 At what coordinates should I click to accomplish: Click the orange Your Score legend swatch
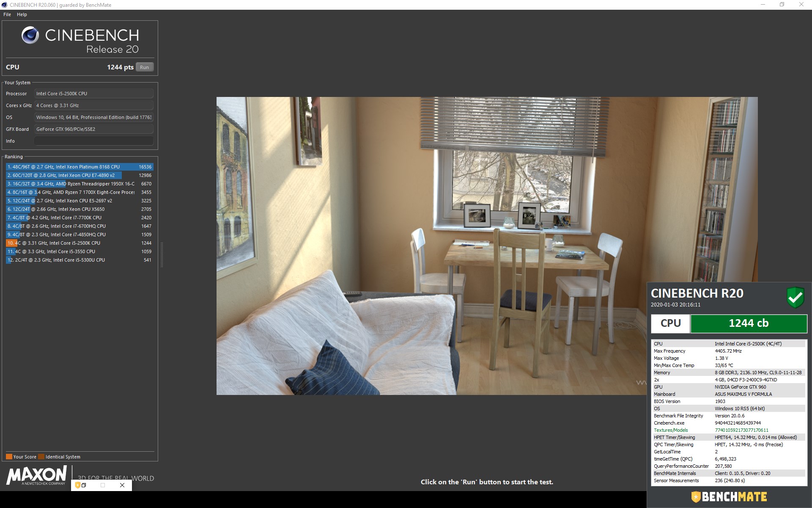9,457
